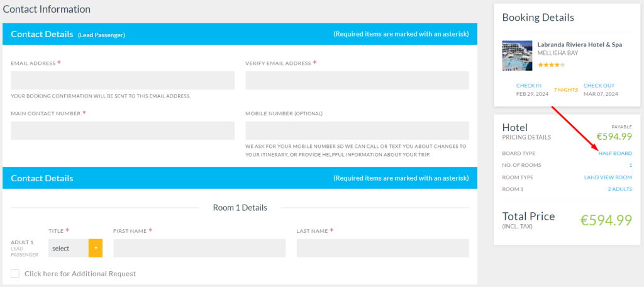Click the CHECK IN date label
This screenshot has height=287, width=644.
pyautogui.click(x=528, y=86)
